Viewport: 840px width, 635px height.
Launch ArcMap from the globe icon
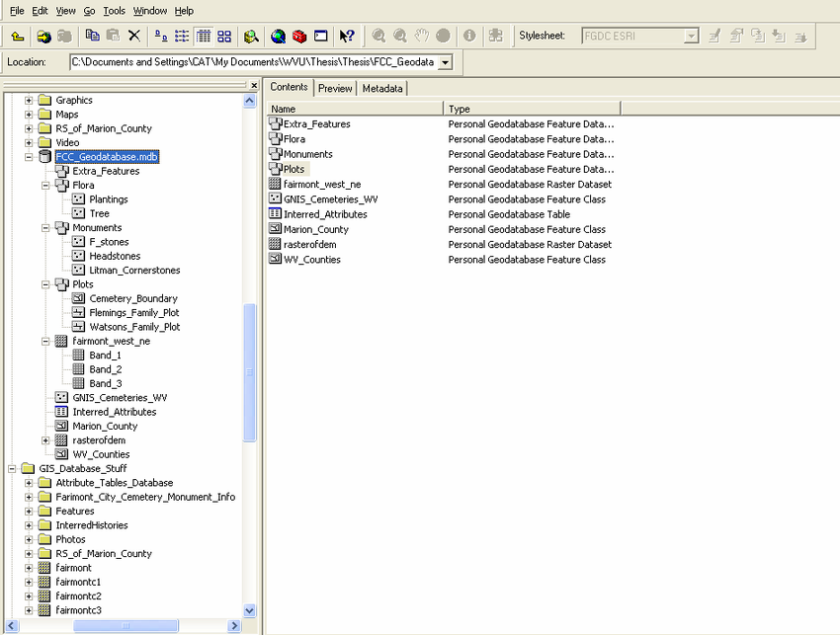click(279, 36)
